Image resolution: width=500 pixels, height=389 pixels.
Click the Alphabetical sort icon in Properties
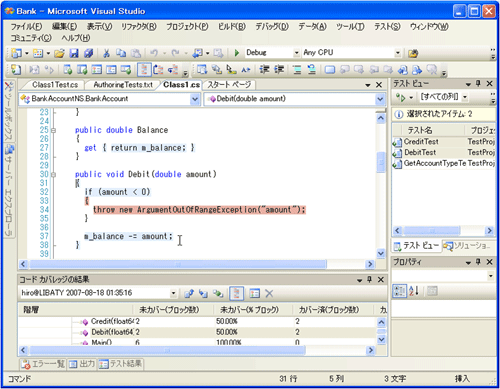pyautogui.click(x=414, y=291)
